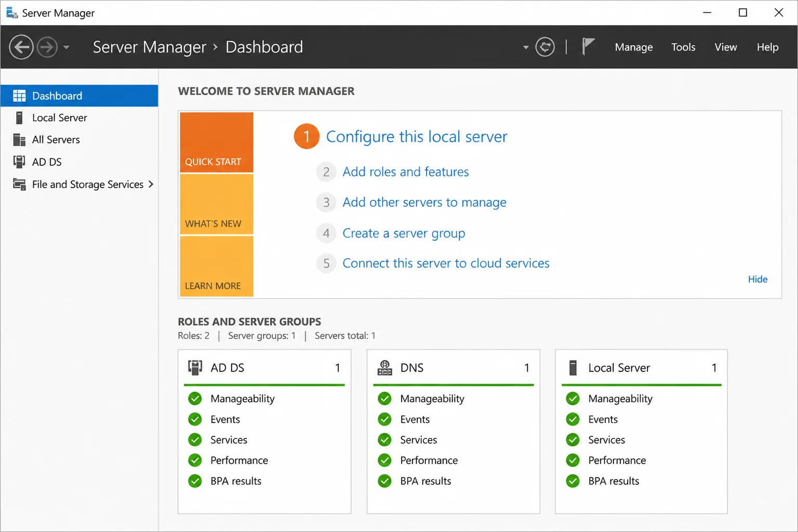Viewport: 798px width, 532px height.
Task: Open the View menu
Action: pos(726,47)
